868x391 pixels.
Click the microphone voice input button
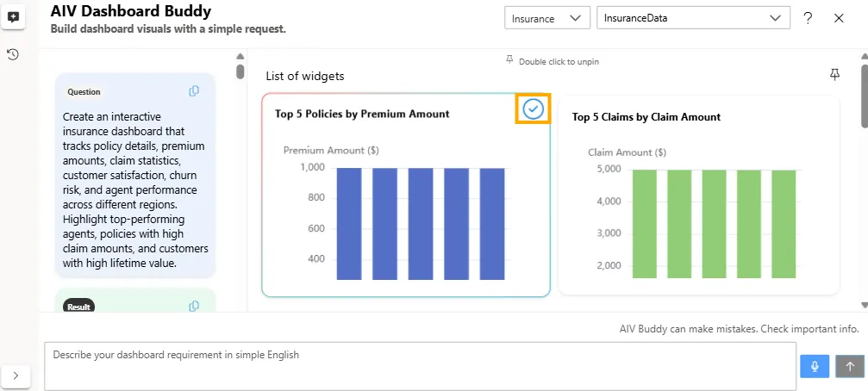pyautogui.click(x=814, y=366)
